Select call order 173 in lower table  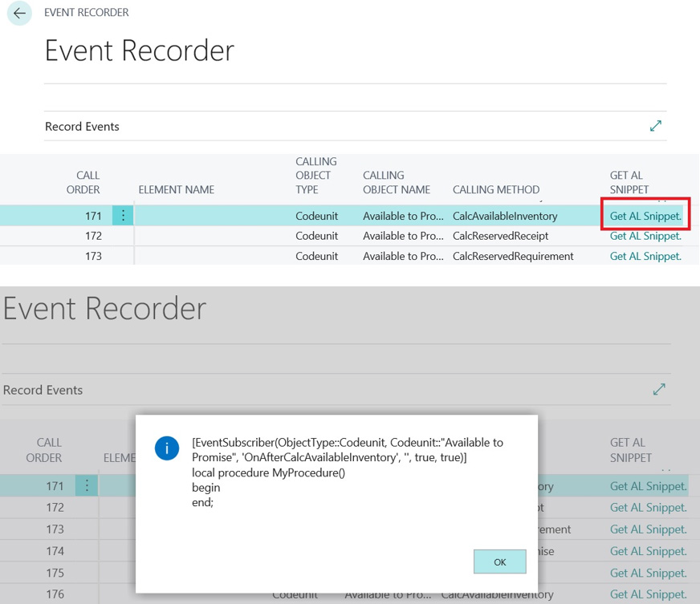pos(55,529)
